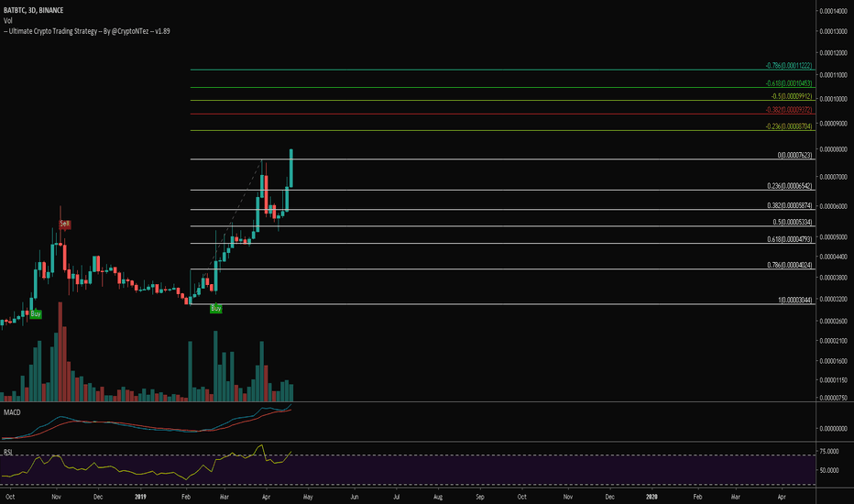This screenshot has height=504, width=854.
Task: Click the 0.786(0.00004024) retracement label
Action: [790, 266]
